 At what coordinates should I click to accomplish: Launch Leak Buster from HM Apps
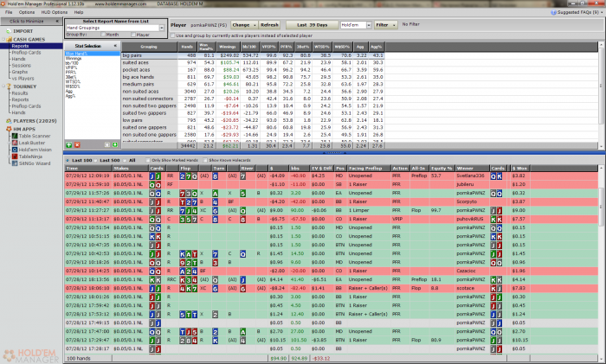click(15, 143)
